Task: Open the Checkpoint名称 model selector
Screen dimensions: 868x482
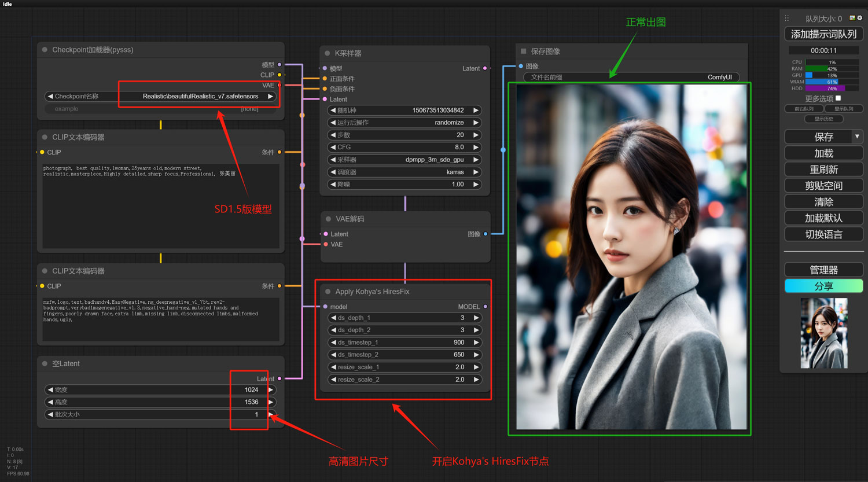Action: 160,96
